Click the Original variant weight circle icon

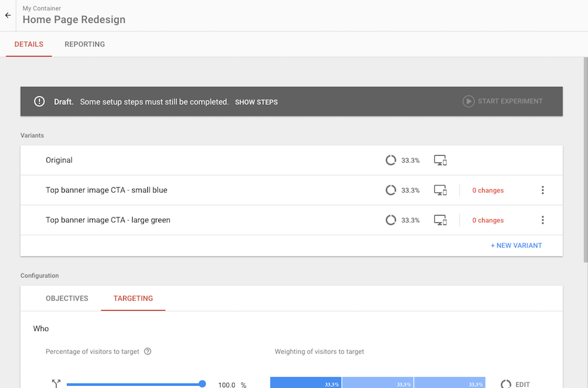click(x=391, y=160)
